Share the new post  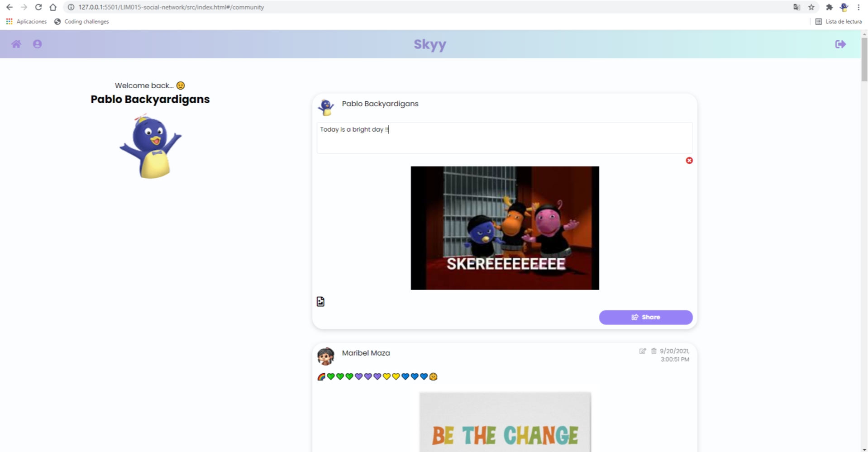pos(646,317)
